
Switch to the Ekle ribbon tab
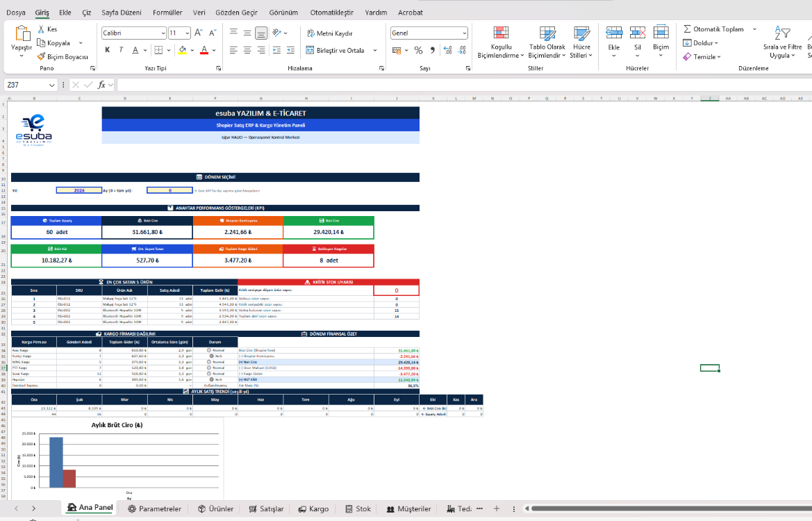click(65, 13)
